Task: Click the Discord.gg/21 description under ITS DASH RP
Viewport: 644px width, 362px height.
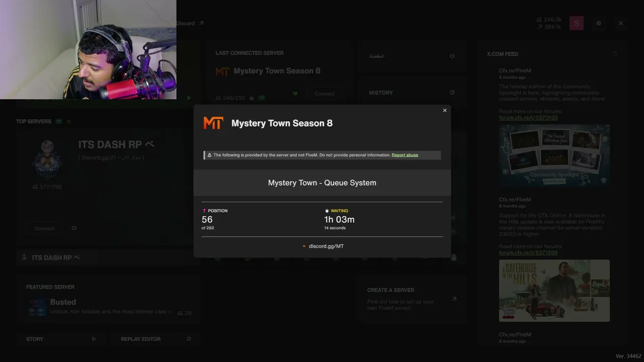Action: click(x=111, y=157)
